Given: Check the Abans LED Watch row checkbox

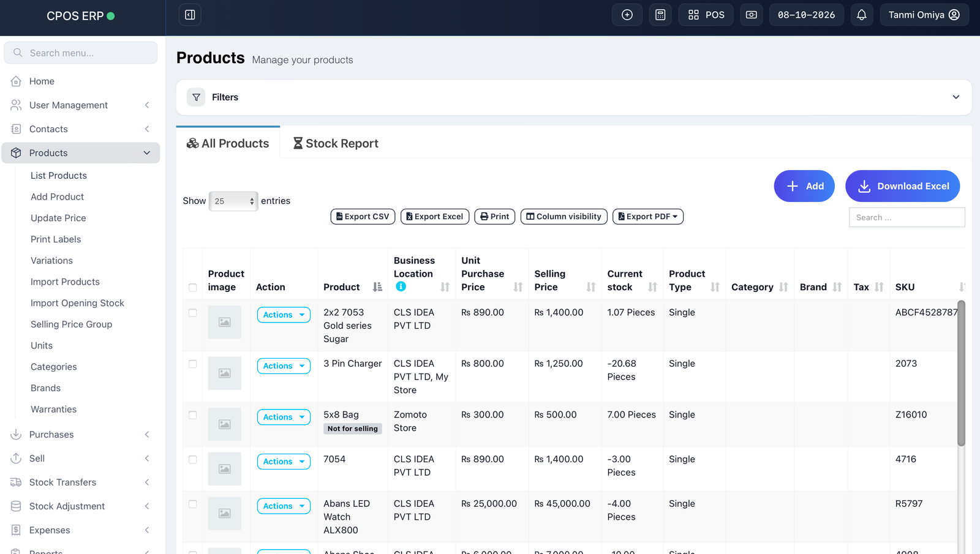Looking at the screenshot, I should pyautogui.click(x=193, y=504).
